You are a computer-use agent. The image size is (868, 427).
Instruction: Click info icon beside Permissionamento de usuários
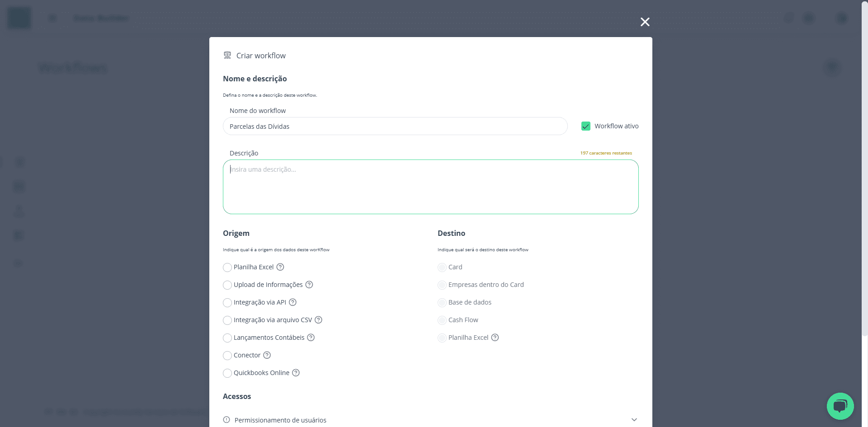coord(226,420)
